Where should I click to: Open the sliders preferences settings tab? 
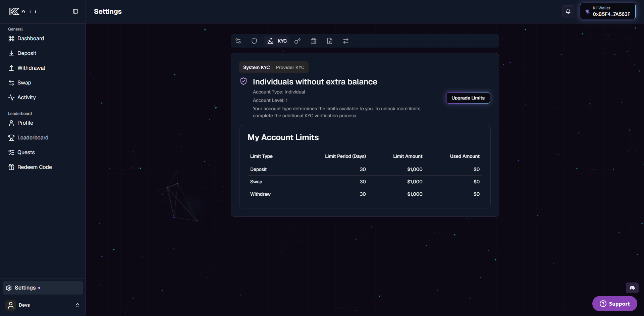[238, 41]
